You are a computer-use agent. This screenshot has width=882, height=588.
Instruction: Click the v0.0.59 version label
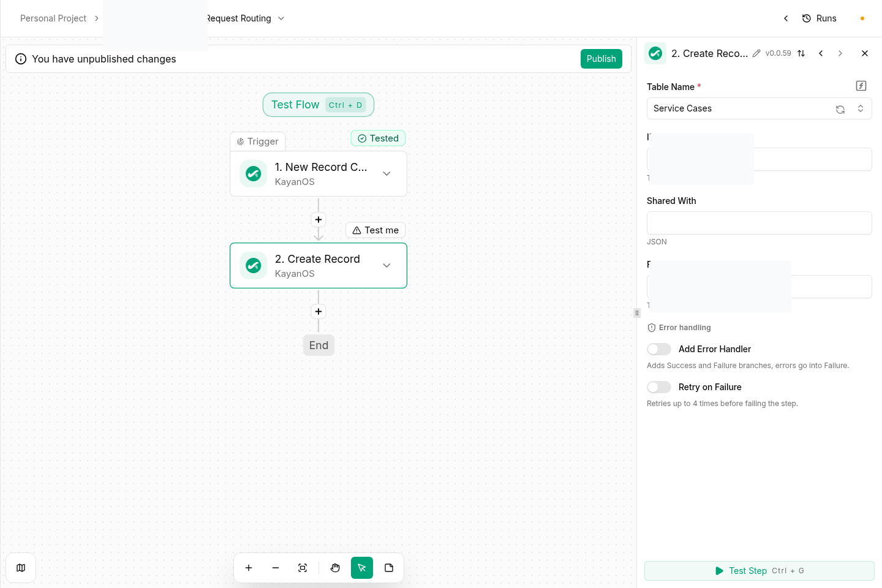778,53
